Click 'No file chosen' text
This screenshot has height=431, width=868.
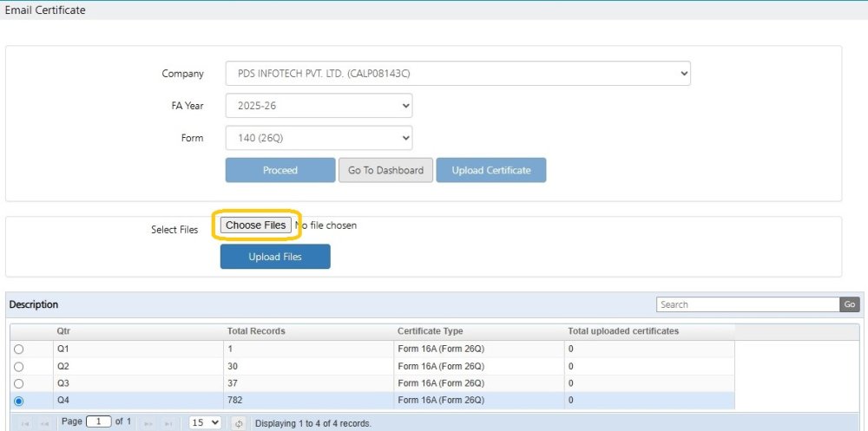pos(326,225)
